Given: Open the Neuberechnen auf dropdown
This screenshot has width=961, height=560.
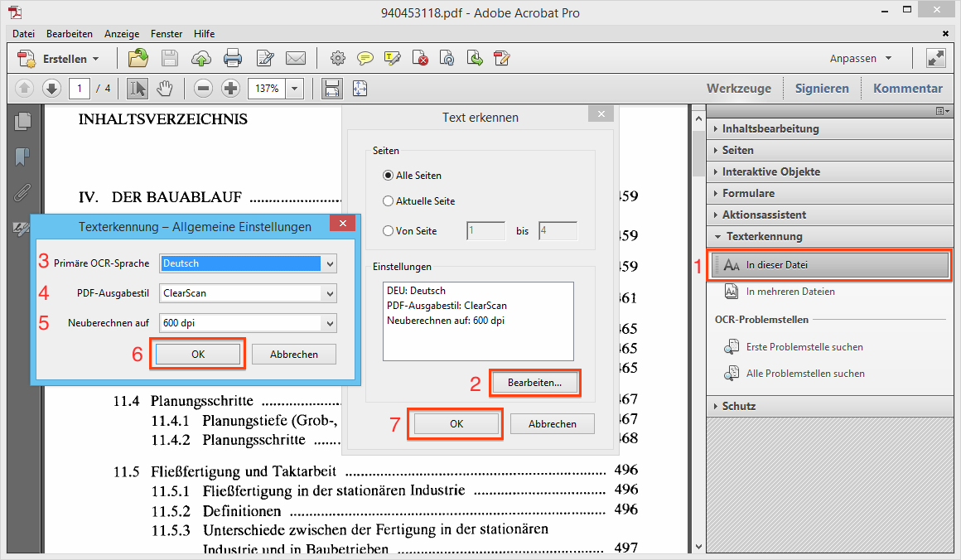Looking at the screenshot, I should (x=331, y=323).
